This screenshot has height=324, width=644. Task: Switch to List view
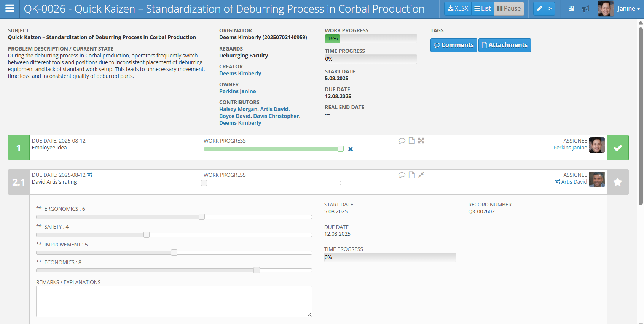point(482,8)
